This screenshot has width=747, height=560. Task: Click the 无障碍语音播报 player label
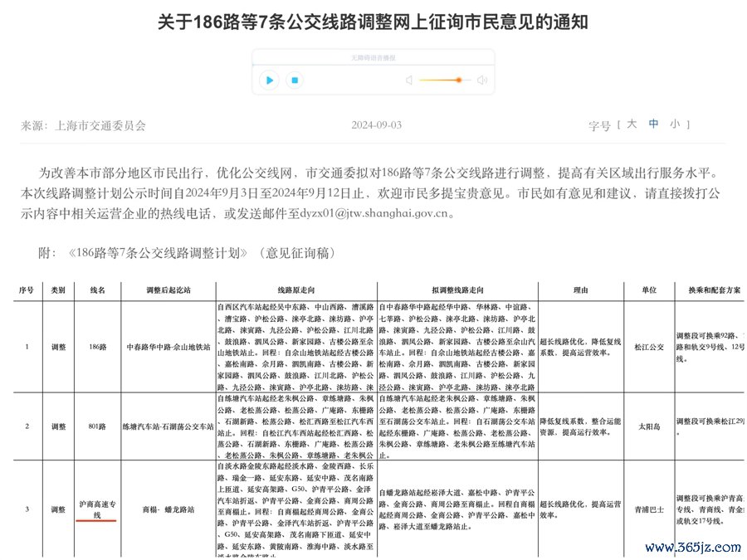coord(373,57)
